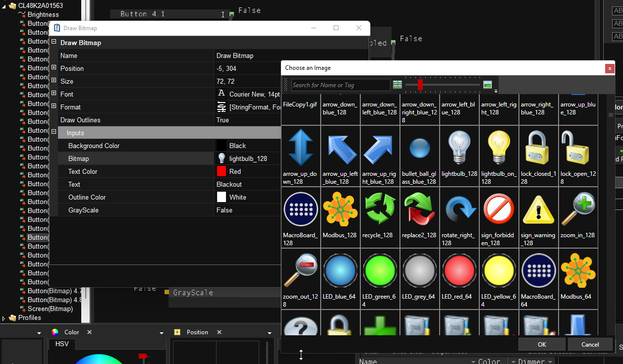The image size is (623, 364).
Task: Click the large thumbnail view icon
Action: [x=488, y=85]
